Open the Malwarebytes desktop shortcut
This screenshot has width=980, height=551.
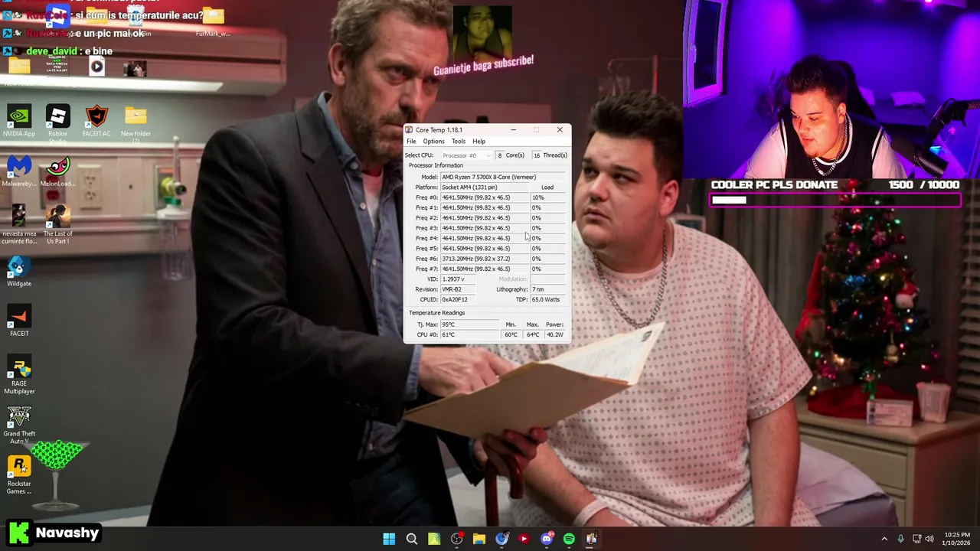(x=19, y=171)
